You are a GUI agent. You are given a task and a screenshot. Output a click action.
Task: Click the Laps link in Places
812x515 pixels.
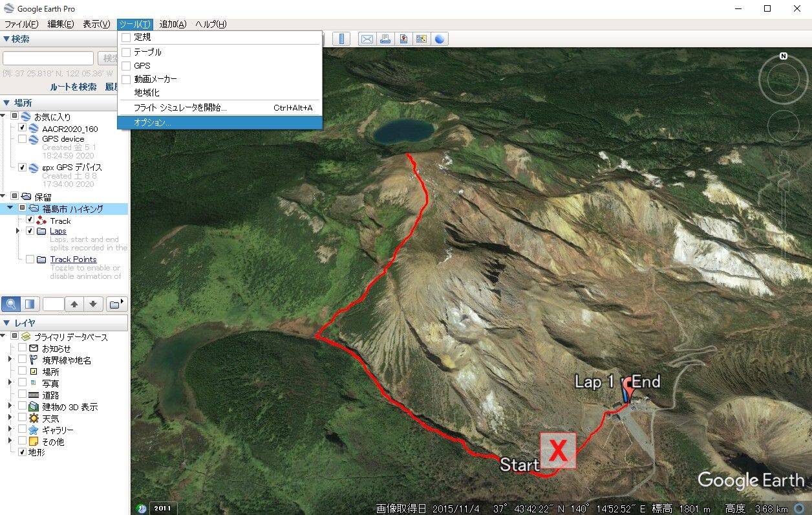58,231
